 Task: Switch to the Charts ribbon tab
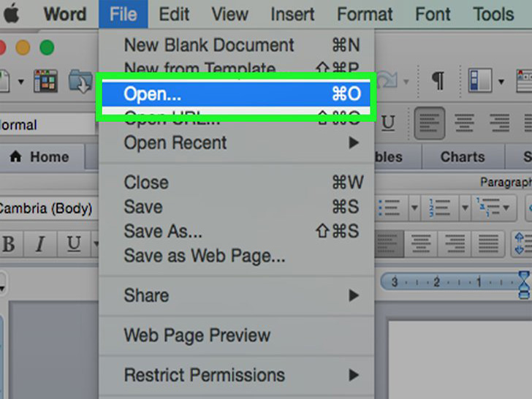[x=462, y=157]
